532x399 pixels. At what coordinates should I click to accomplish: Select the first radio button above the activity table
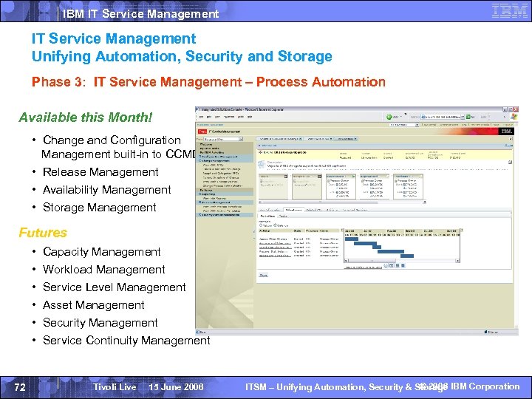tap(261, 225)
